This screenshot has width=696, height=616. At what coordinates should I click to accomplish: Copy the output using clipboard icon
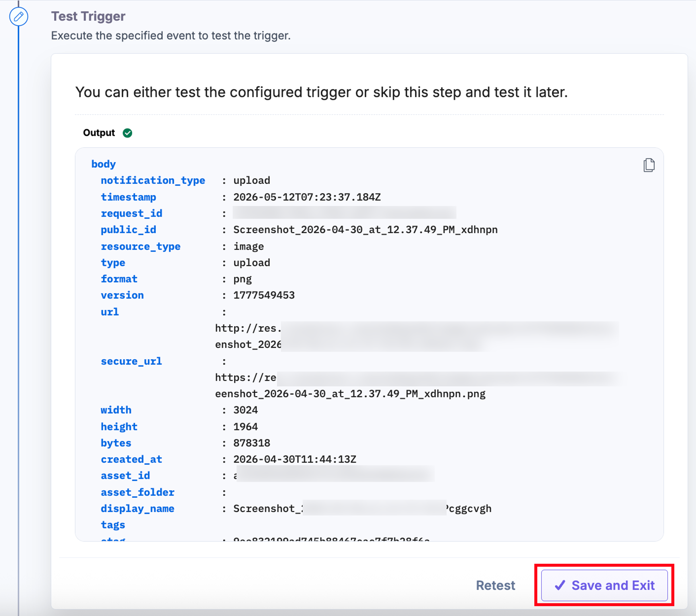[x=649, y=165]
